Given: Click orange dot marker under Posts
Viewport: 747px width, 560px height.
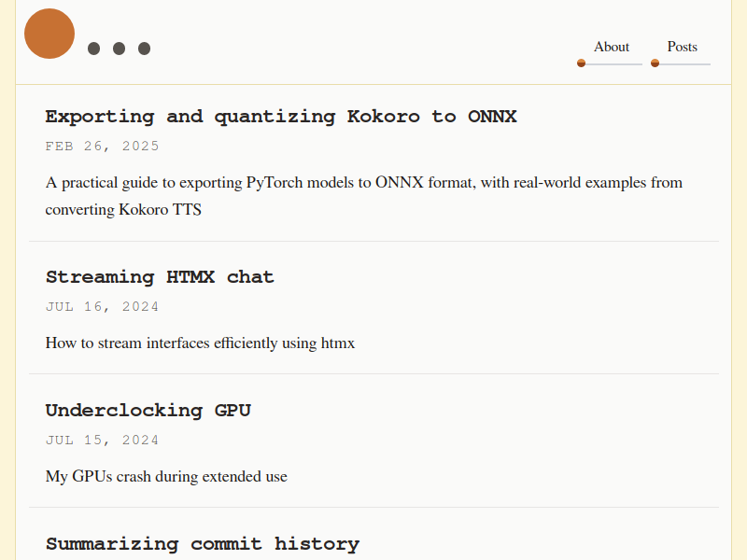Looking at the screenshot, I should point(655,63).
